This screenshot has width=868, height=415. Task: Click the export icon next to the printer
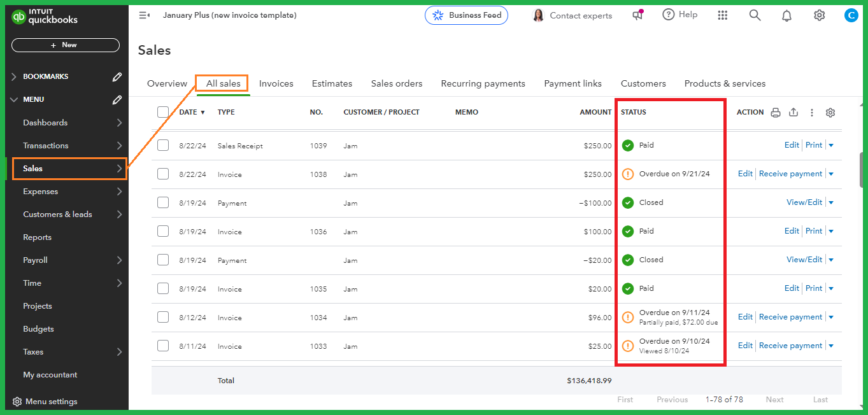click(x=793, y=112)
